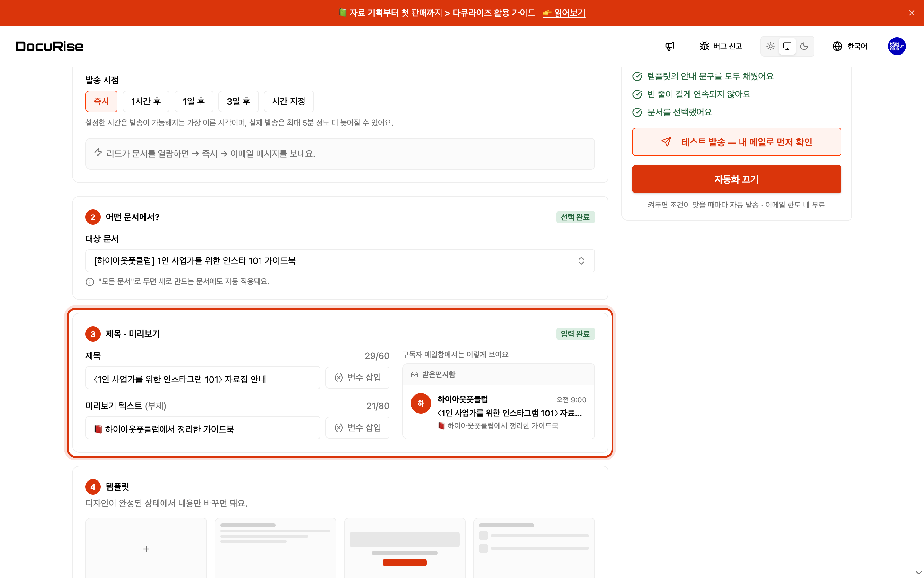The width and height of the screenshot is (924, 578).
Task: Select 즉시 send timing
Action: click(x=101, y=101)
